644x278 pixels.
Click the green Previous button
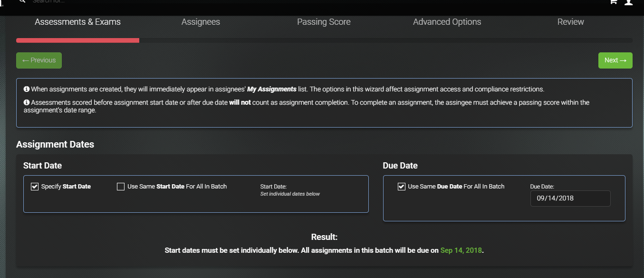(x=39, y=60)
